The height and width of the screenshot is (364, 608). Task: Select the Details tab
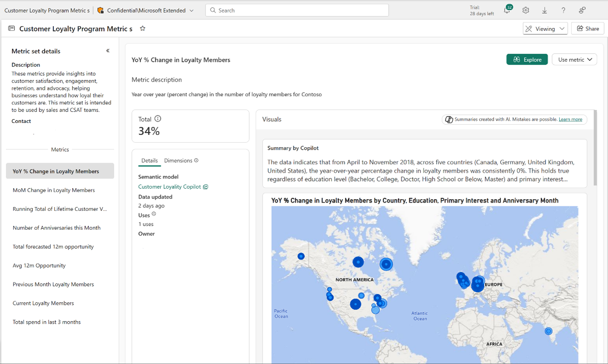pos(149,161)
